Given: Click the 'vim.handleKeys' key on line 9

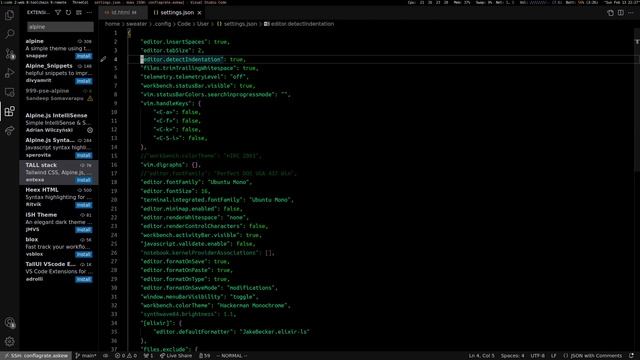Looking at the screenshot, I should point(167,104).
